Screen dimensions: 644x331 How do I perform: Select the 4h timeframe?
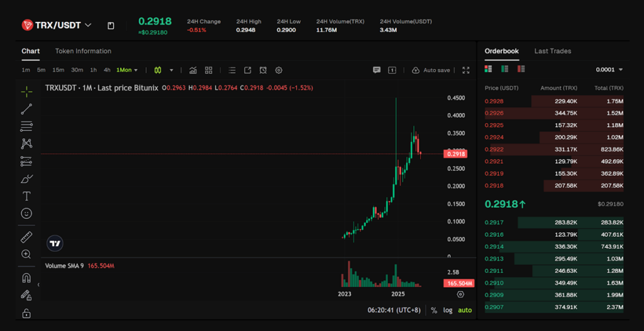107,70
